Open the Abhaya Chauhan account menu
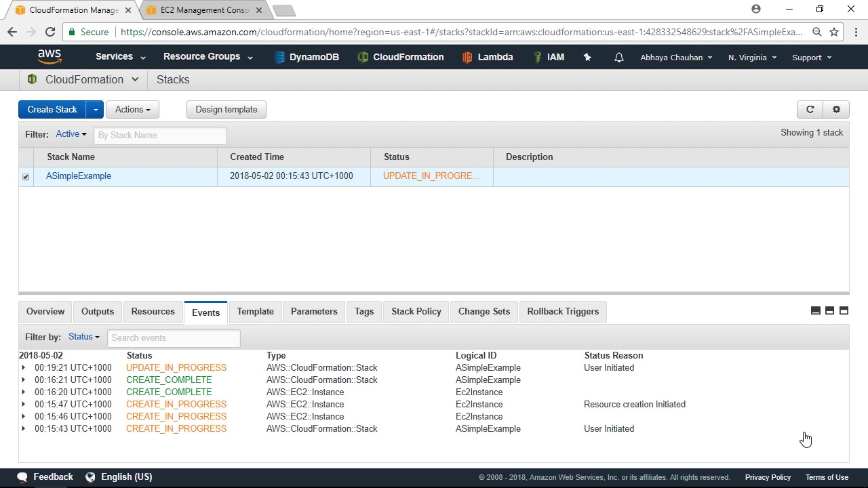 pos(676,58)
